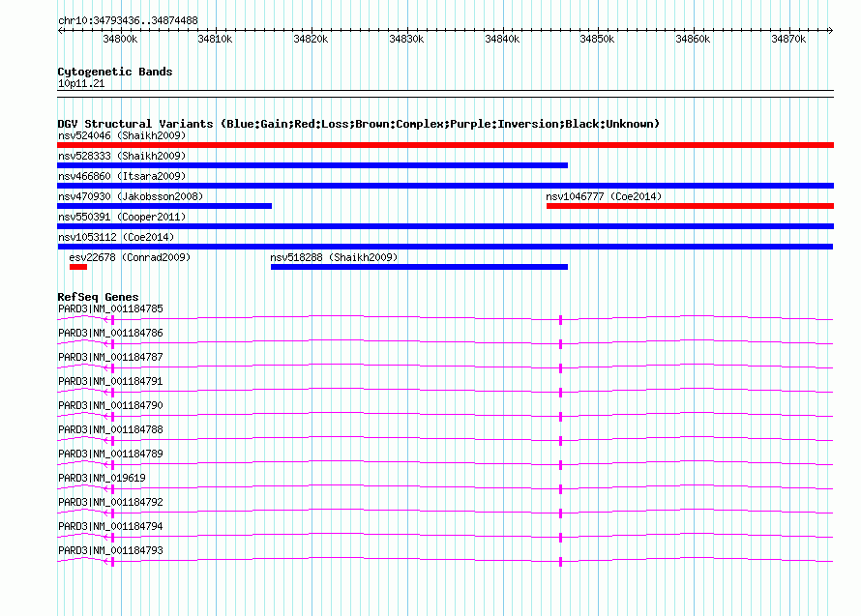Click the 34840k ruler position
Viewport: 861px width, 616px height.
[x=502, y=39]
